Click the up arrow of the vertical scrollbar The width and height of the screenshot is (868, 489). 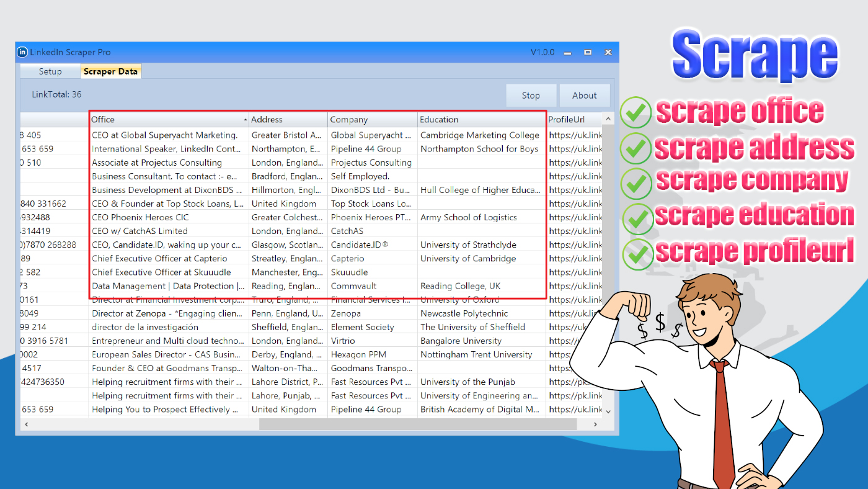608,119
